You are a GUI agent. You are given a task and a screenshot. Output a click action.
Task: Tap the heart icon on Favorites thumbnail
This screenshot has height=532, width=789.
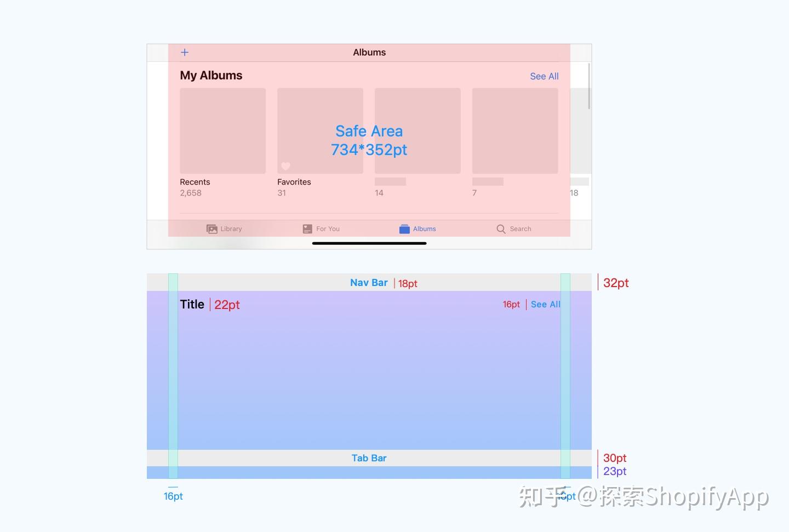point(285,166)
